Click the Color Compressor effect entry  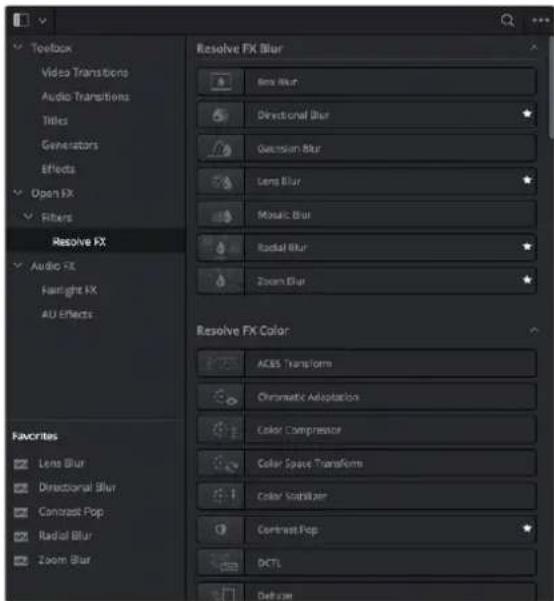point(367,430)
